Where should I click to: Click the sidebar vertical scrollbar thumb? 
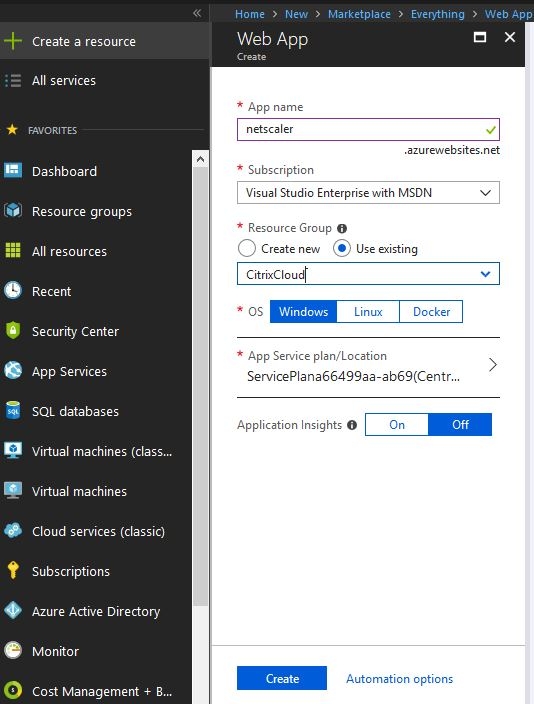pyautogui.click(x=200, y=386)
